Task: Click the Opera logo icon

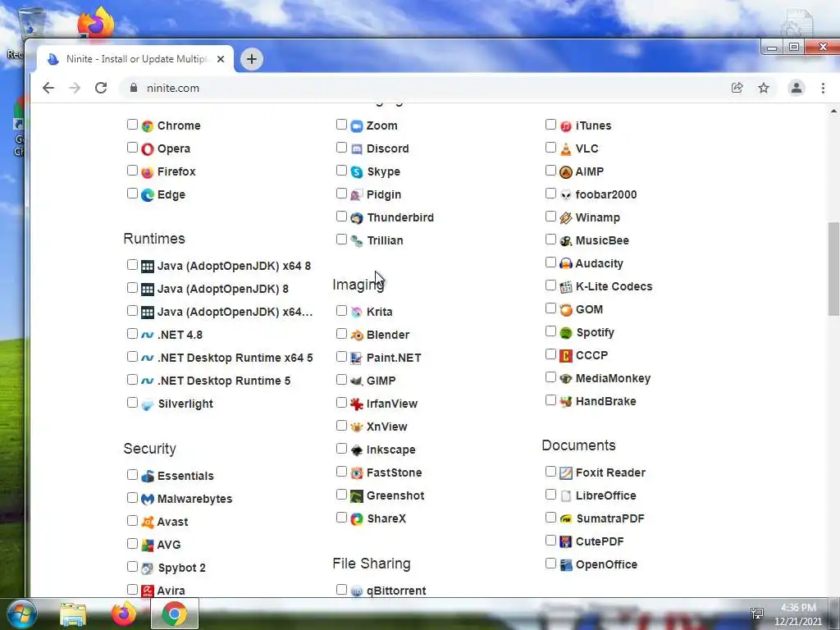Action: 148,149
